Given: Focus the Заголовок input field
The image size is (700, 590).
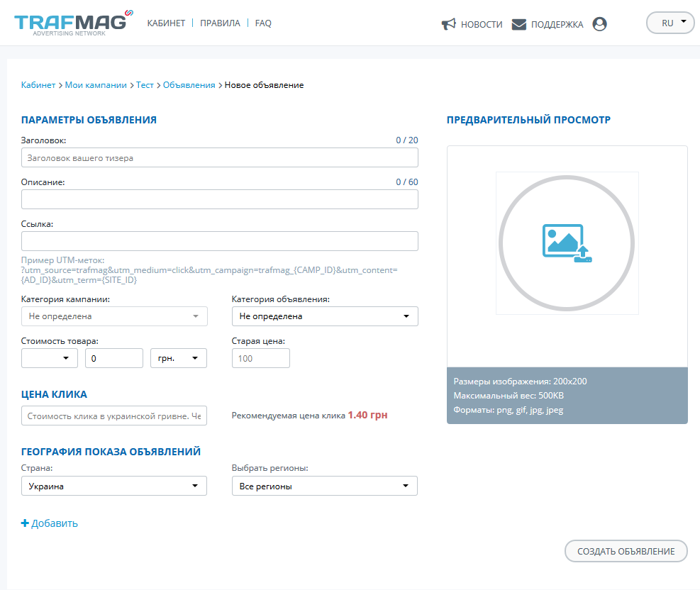Looking at the screenshot, I should 220,158.
